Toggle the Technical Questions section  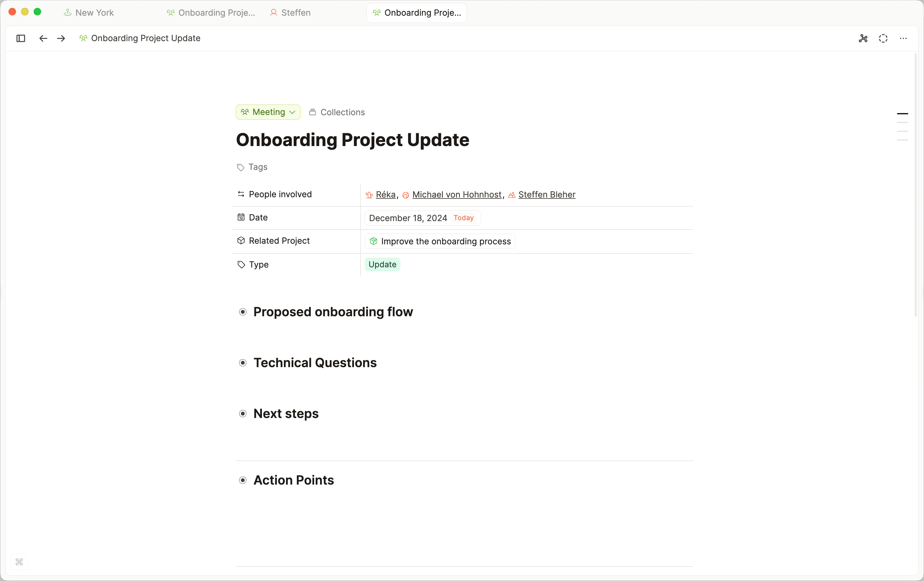pyautogui.click(x=242, y=363)
